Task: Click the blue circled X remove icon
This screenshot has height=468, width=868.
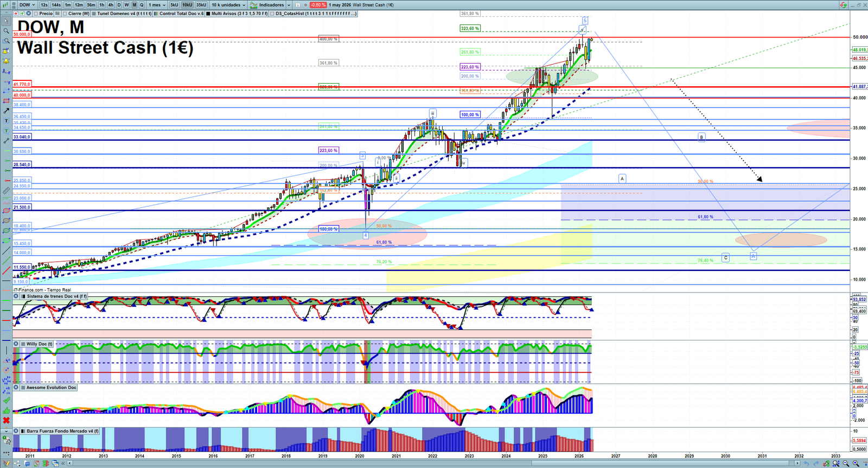Action: tap(28, 13)
